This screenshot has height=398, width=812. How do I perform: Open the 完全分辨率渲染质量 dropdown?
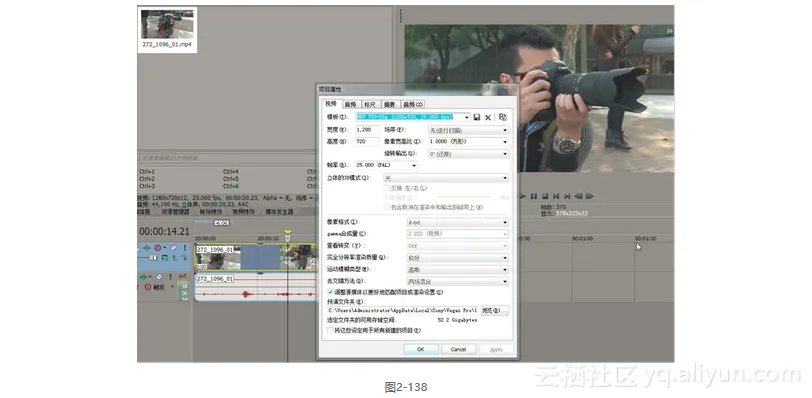point(458,258)
